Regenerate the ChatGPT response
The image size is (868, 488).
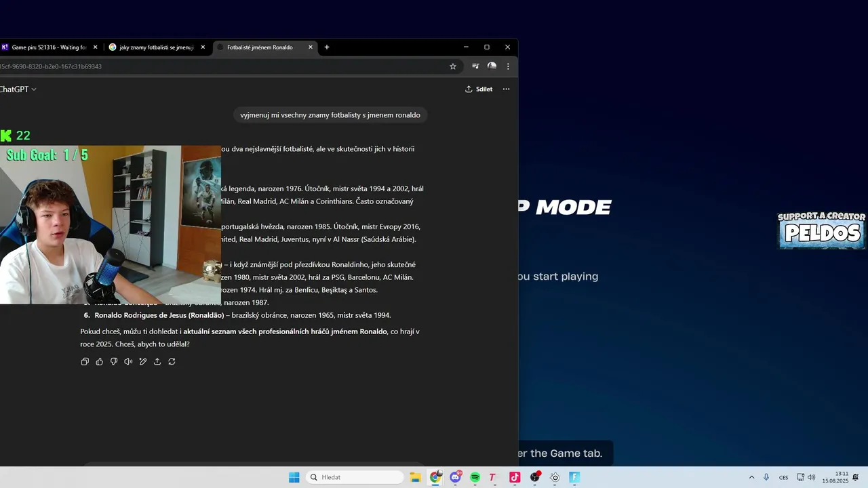click(x=172, y=362)
